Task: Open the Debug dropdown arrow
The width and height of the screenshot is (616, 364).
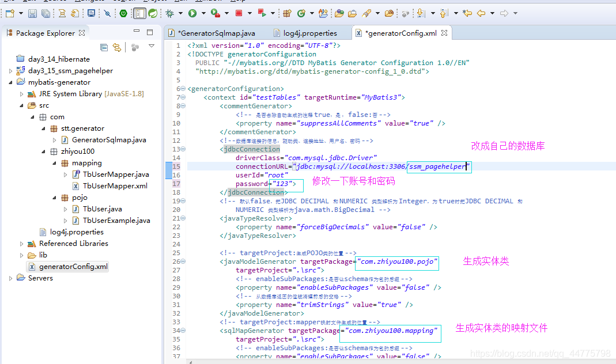Action: 181,13
